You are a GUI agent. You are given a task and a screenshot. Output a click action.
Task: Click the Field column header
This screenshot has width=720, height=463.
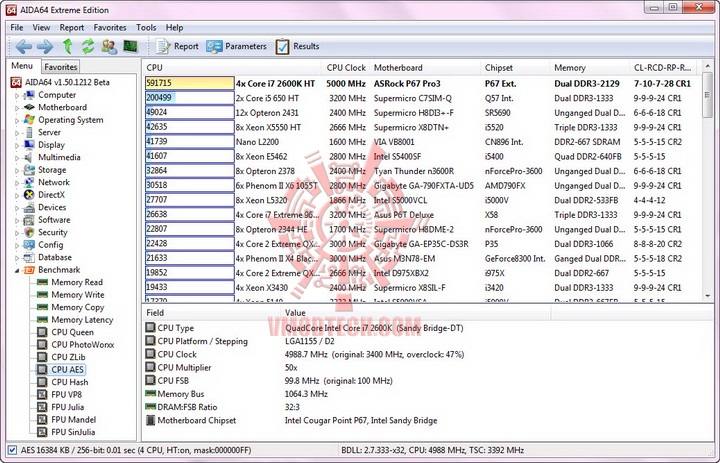211,313
